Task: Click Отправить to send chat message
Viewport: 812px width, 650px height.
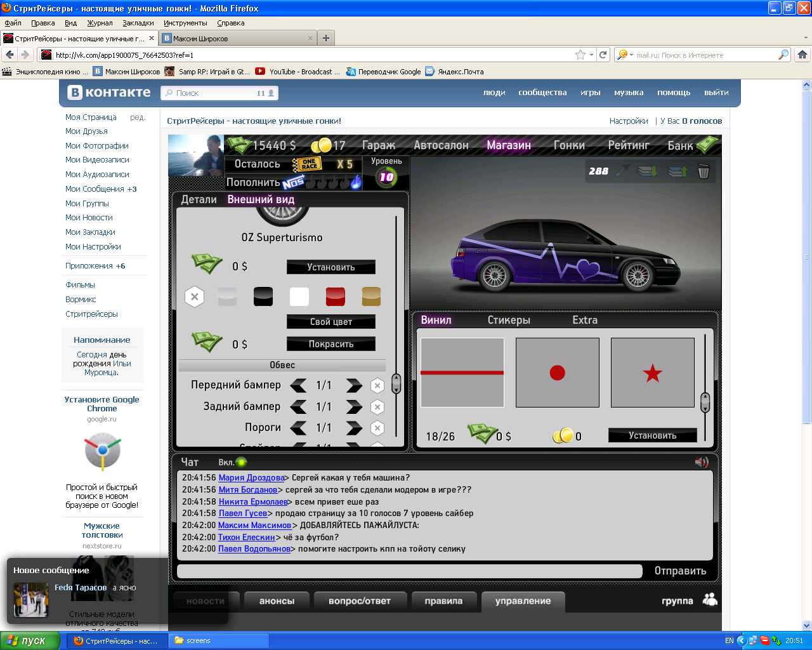Action: [680, 571]
